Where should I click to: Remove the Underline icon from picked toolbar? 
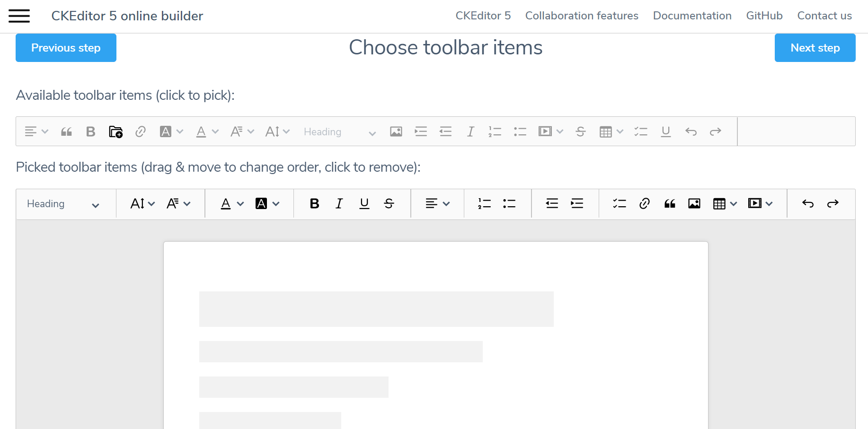[364, 203]
